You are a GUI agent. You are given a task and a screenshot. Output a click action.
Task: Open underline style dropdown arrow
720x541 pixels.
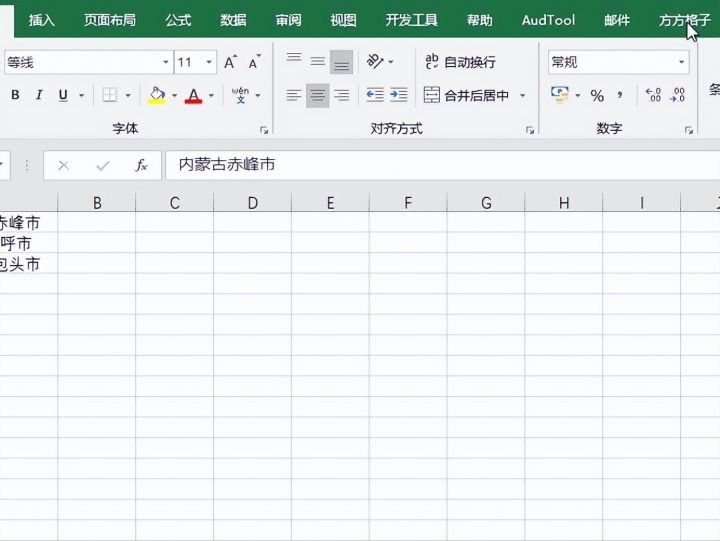click(81, 96)
